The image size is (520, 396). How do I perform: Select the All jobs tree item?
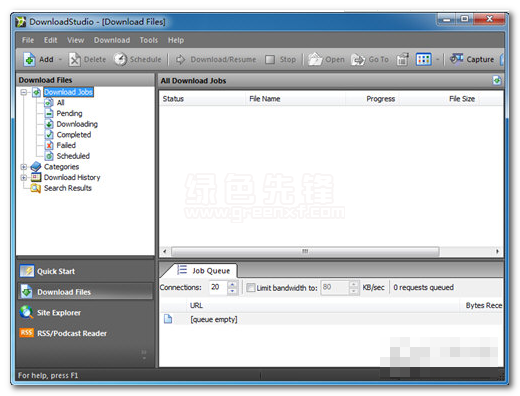point(60,103)
